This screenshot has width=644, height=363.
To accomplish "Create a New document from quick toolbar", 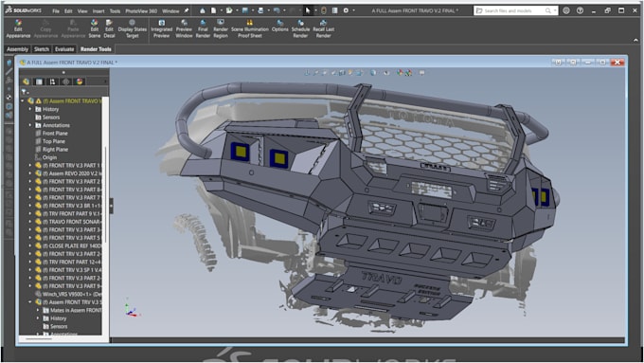I will (214, 10).
